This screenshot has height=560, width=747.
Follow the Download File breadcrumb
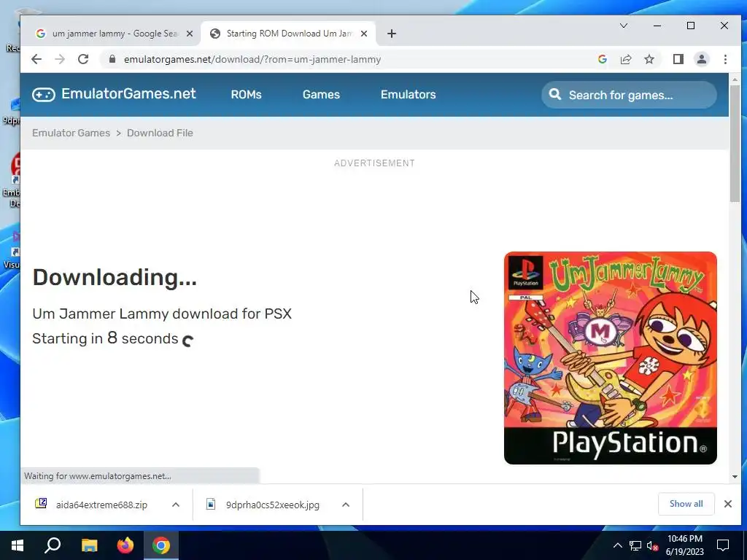click(160, 133)
